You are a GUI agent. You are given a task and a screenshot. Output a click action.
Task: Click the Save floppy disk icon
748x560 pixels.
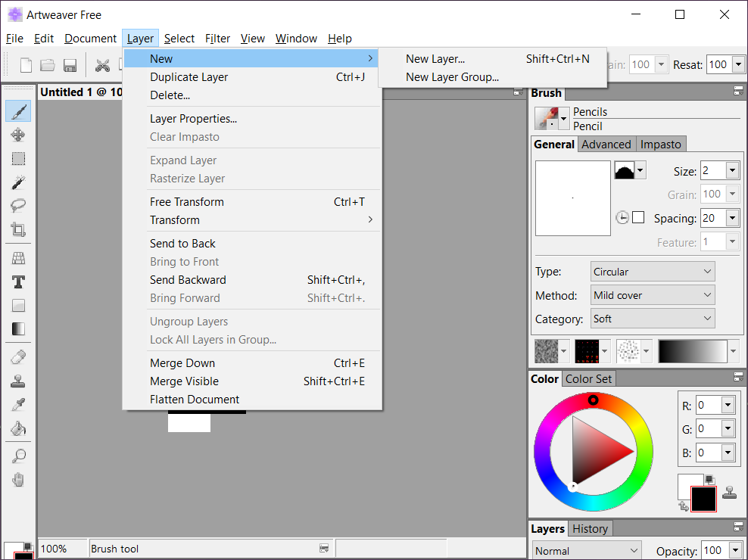70,65
